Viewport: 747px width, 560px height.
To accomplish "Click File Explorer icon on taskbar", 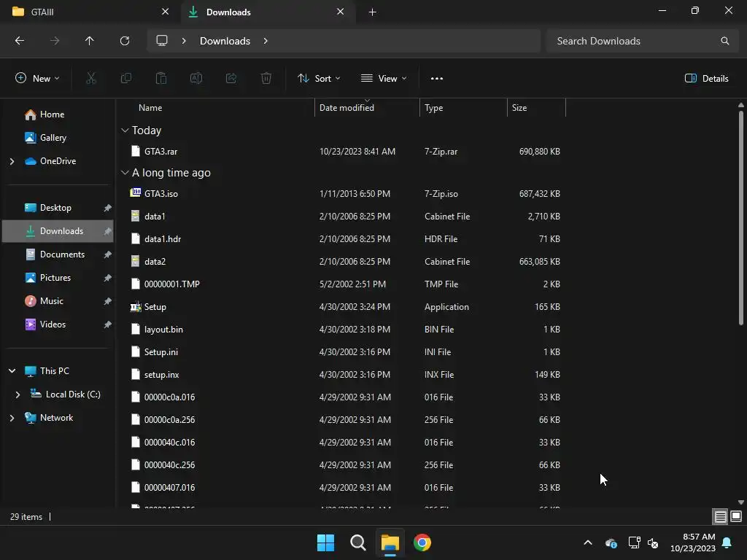I will (x=390, y=542).
